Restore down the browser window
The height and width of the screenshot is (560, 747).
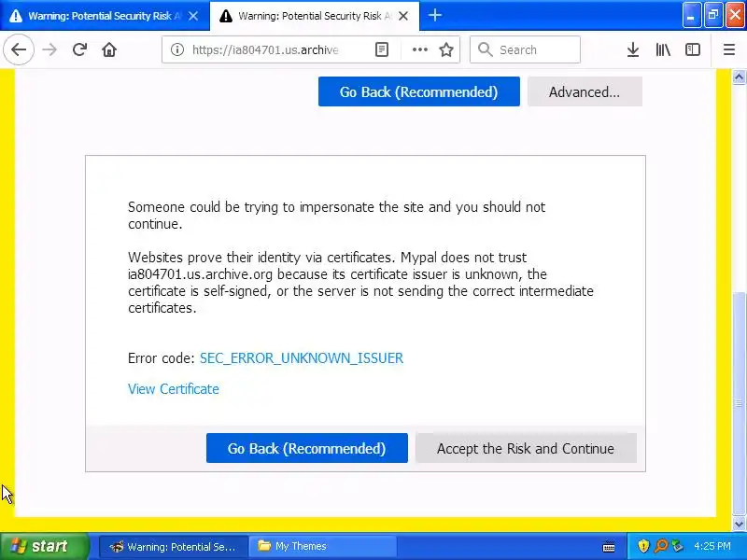point(713,15)
